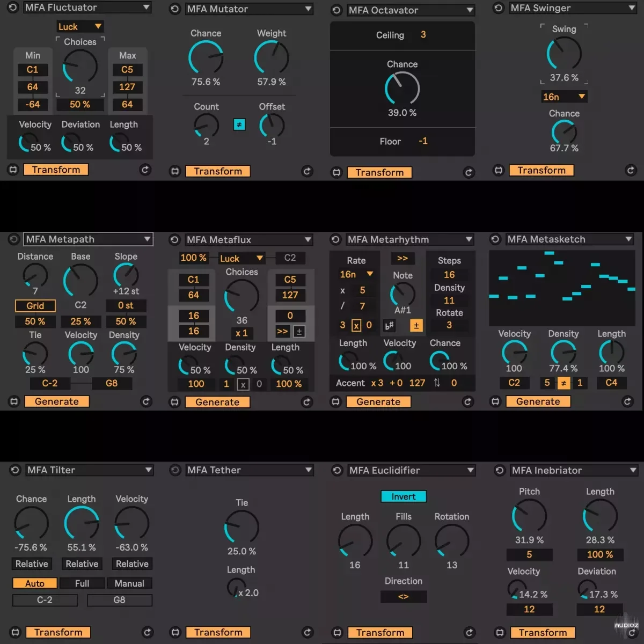Select the Full mode tab in Tilter
The image size is (644, 644).
(82, 583)
